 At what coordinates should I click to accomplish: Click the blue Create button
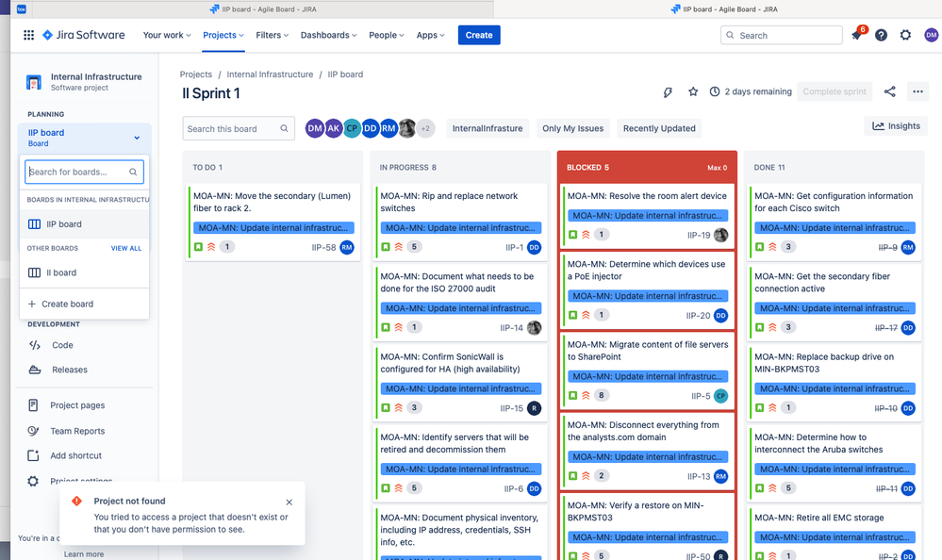pos(479,35)
